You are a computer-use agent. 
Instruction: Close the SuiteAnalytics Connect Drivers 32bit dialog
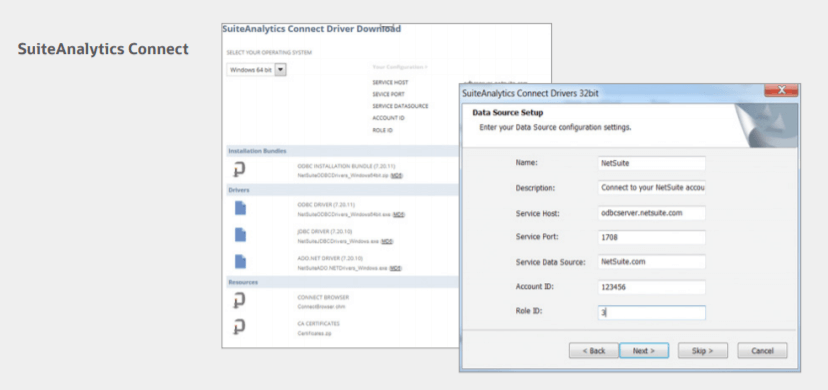pos(781,90)
